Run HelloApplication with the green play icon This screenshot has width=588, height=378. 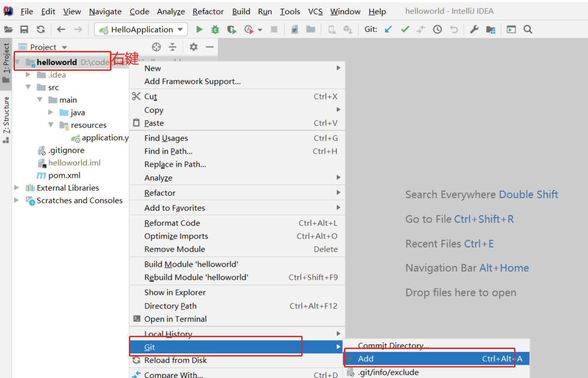pos(199,29)
